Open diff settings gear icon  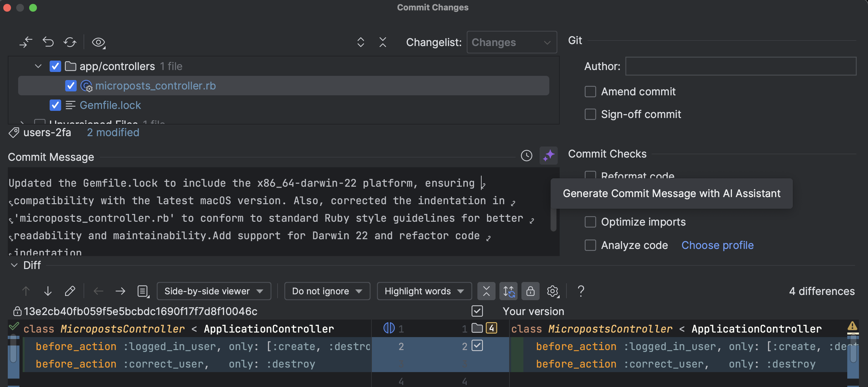click(552, 291)
